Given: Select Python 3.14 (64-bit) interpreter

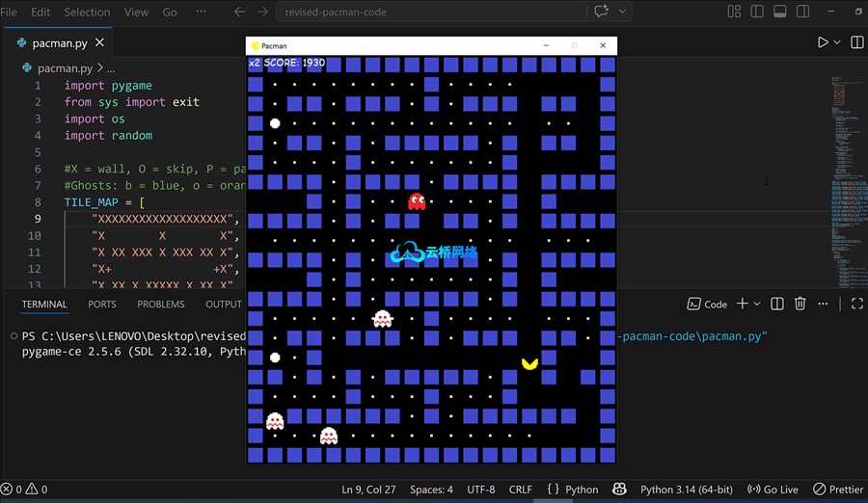Looking at the screenshot, I should 687,490.
